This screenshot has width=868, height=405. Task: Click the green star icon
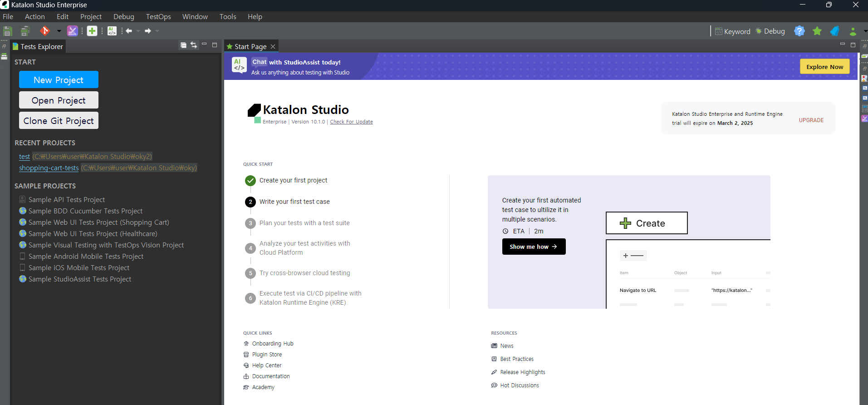817,31
